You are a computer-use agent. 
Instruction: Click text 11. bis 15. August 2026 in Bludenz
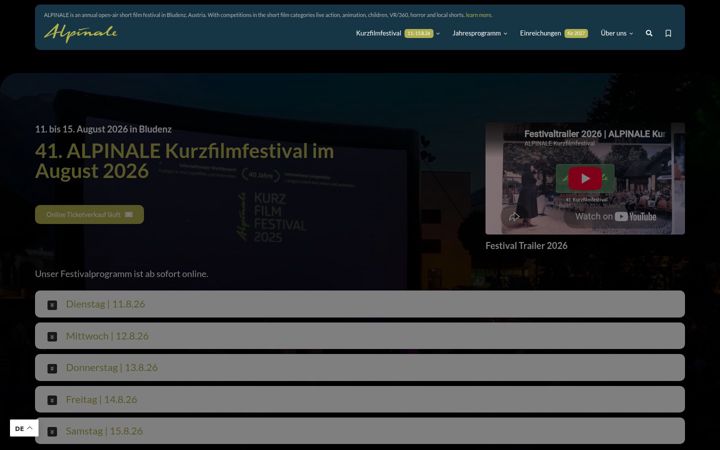[103, 129]
